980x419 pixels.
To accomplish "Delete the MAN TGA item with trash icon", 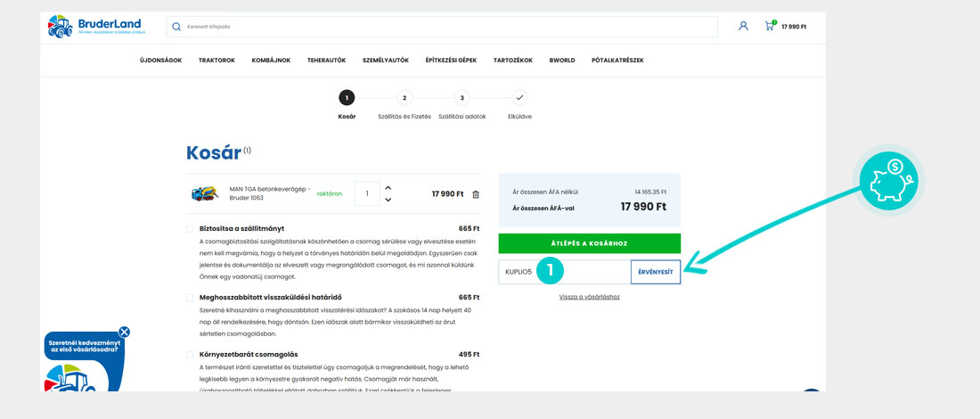I will (476, 194).
